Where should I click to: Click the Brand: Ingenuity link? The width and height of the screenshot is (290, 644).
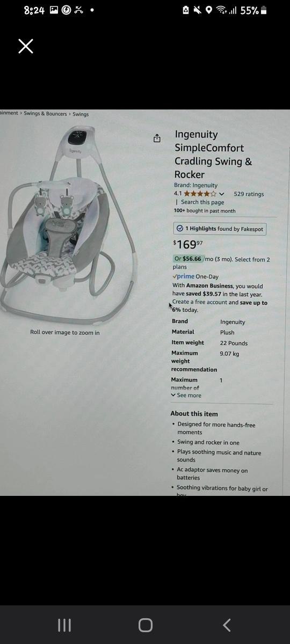pyautogui.click(x=195, y=185)
